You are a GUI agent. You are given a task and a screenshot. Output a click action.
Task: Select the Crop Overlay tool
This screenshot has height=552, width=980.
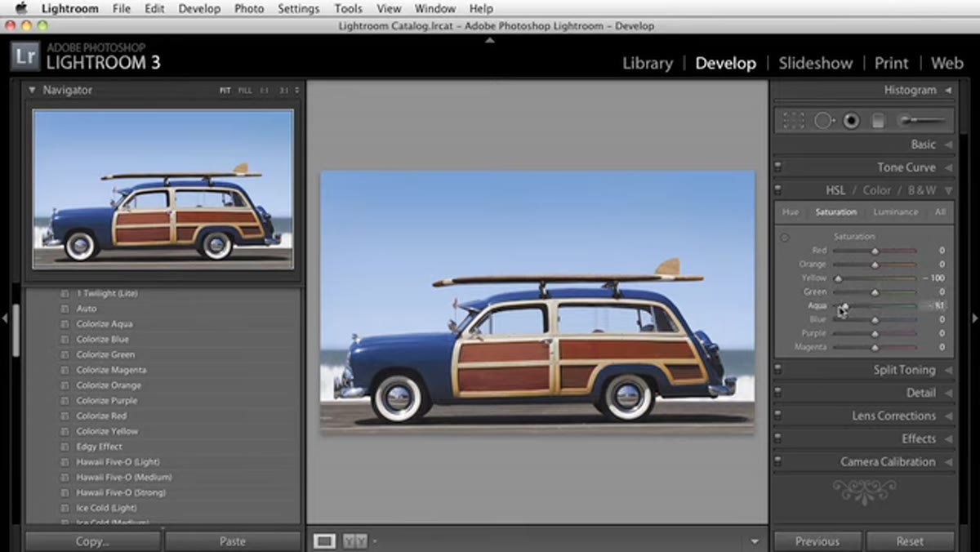click(x=793, y=121)
